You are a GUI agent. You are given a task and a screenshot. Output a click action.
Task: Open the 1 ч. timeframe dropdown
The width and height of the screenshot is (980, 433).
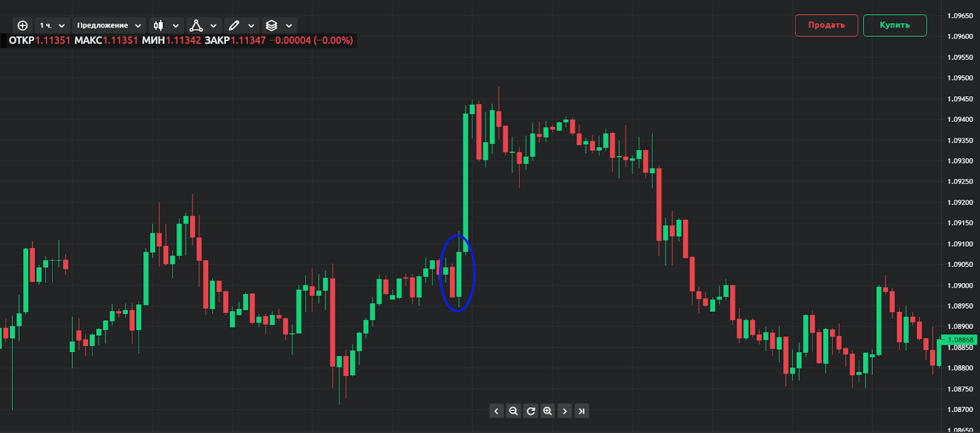(52, 25)
